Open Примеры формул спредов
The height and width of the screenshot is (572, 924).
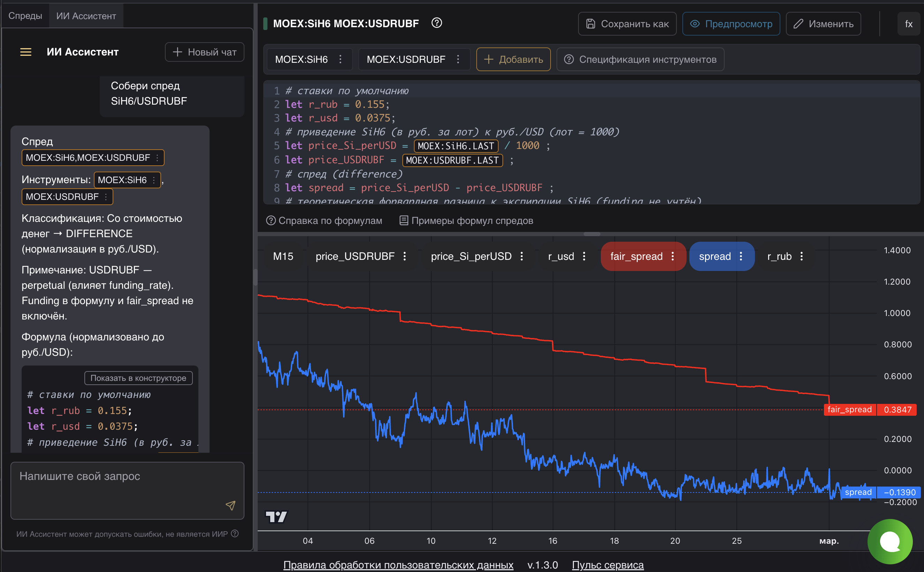466,220
